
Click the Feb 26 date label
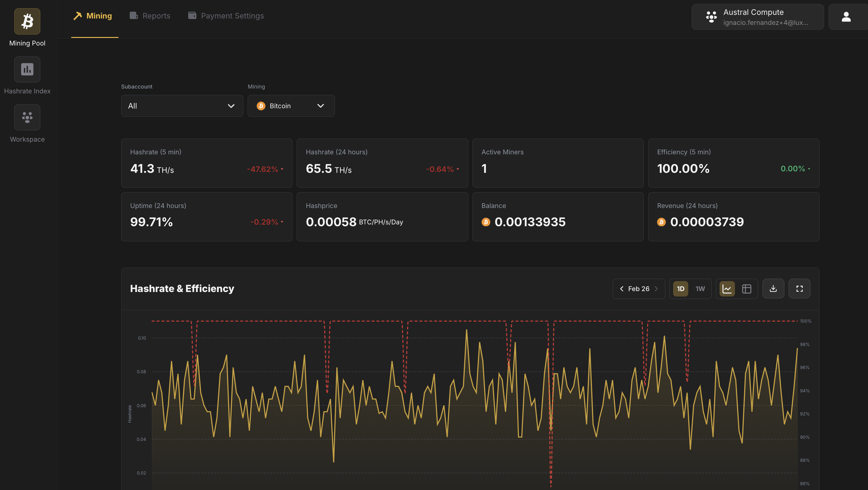click(639, 289)
